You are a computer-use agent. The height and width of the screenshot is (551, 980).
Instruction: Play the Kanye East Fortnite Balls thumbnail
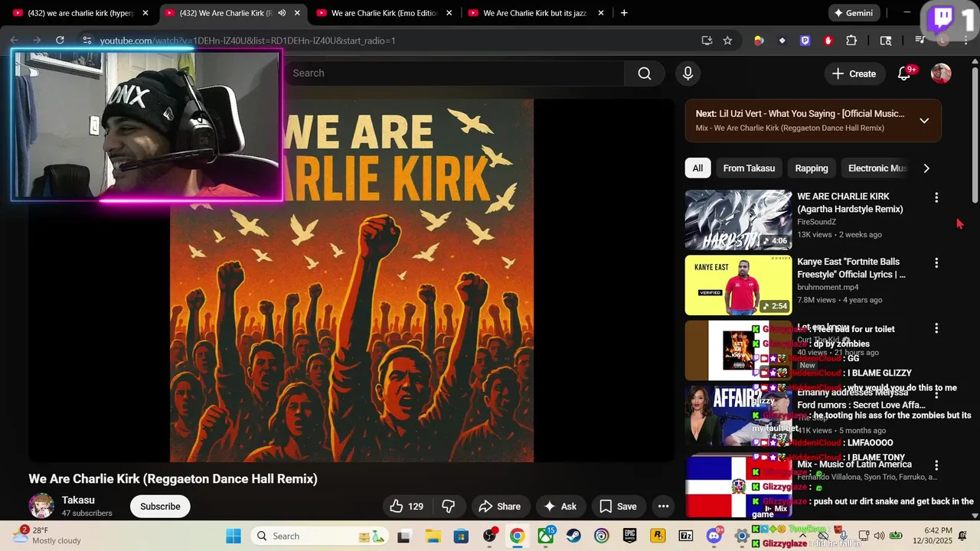tap(738, 285)
